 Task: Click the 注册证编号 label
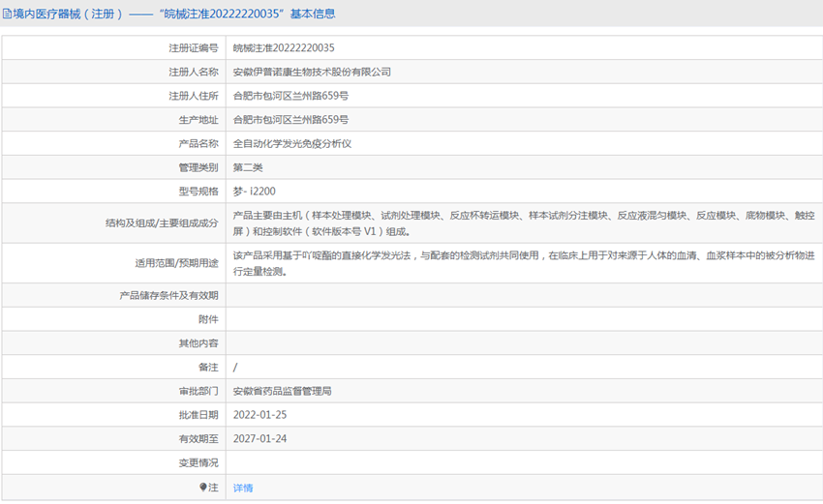point(193,48)
